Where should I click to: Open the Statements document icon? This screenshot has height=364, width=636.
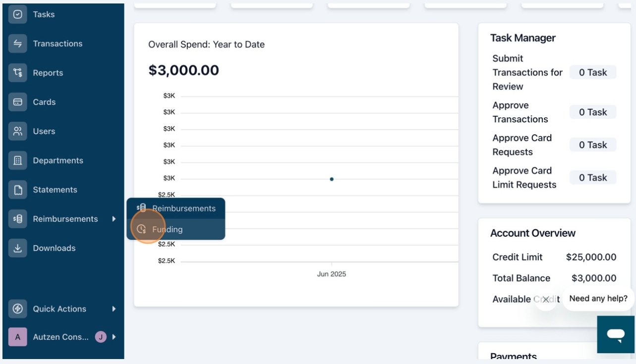18,190
